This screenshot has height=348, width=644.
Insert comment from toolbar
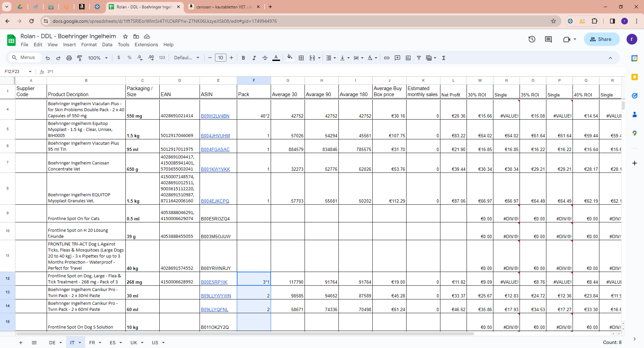click(397, 58)
